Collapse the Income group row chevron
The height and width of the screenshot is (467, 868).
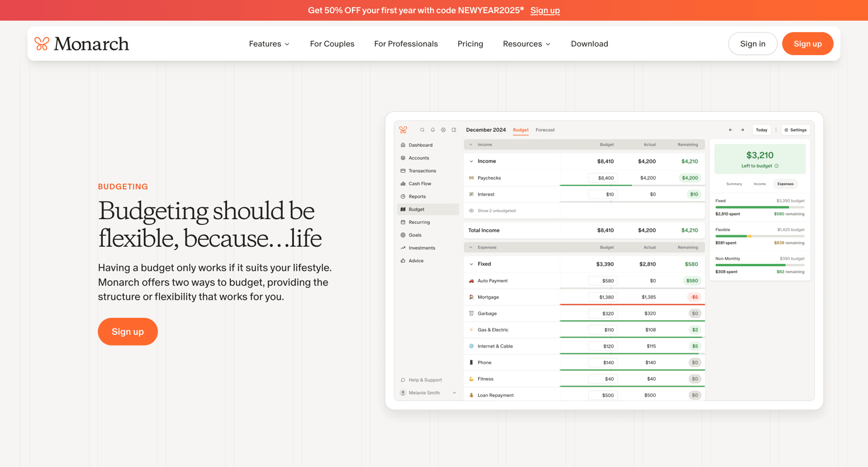pos(471,161)
